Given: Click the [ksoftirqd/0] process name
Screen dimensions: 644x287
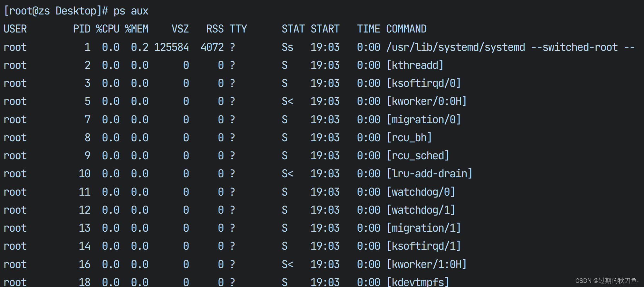Looking at the screenshot, I should coord(423,83).
